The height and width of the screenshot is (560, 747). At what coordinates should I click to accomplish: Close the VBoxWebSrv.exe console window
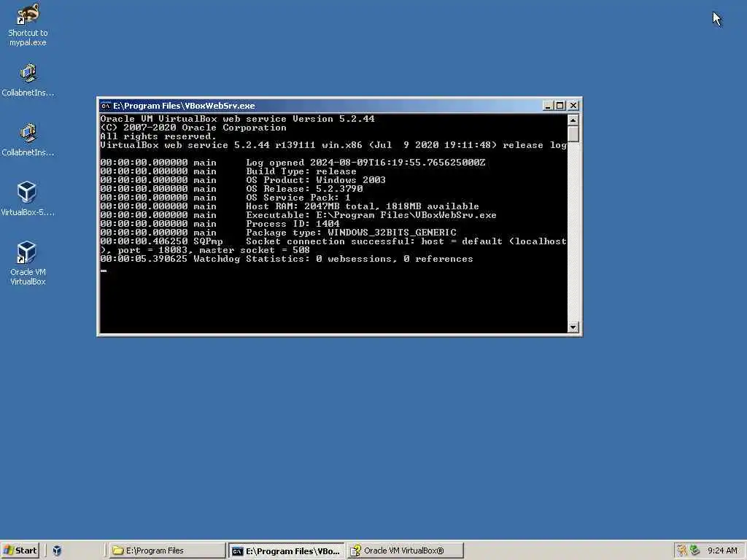(573, 106)
